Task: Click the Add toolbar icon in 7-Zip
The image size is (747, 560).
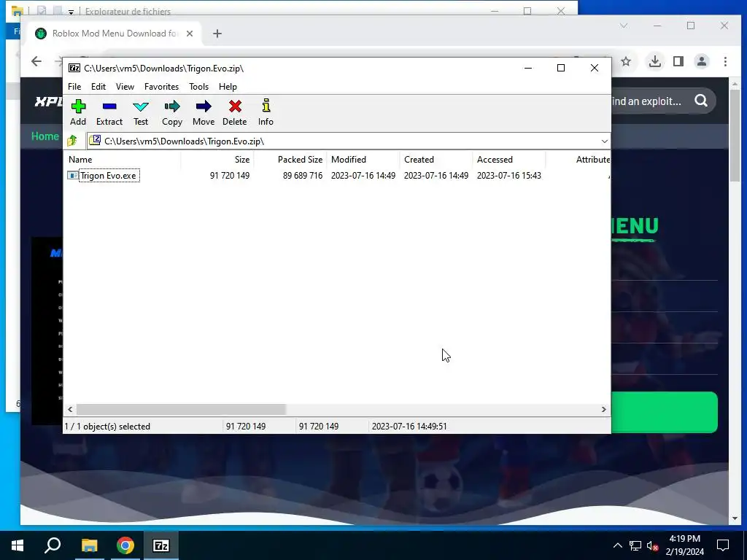Action: click(x=78, y=112)
